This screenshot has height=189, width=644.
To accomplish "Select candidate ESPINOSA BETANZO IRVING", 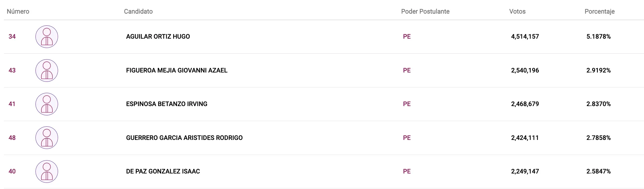I will [x=167, y=104].
